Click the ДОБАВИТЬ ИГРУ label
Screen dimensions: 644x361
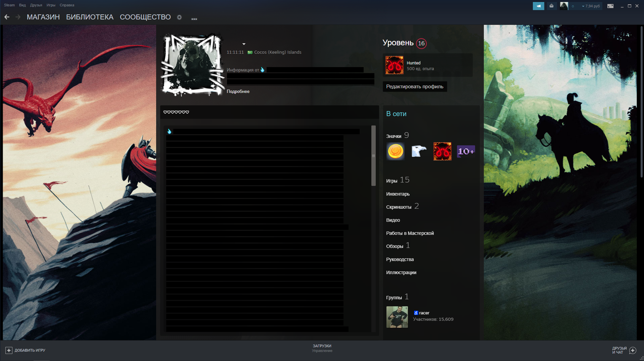point(30,350)
